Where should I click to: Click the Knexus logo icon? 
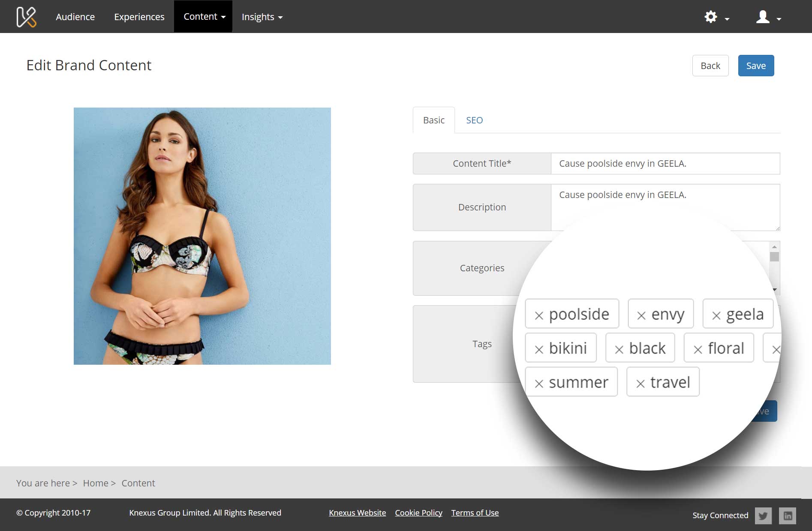click(x=26, y=17)
